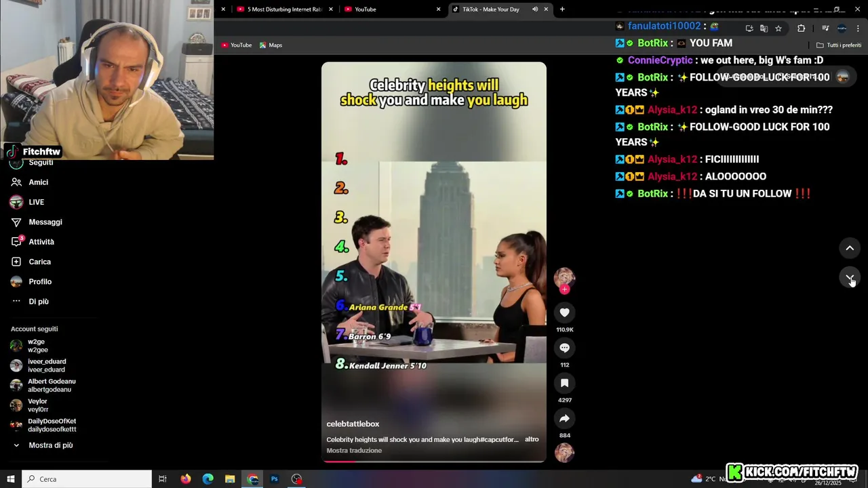Viewport: 868px width, 488px height.
Task: Open the spinning sound disc thumbnail
Action: (564, 452)
